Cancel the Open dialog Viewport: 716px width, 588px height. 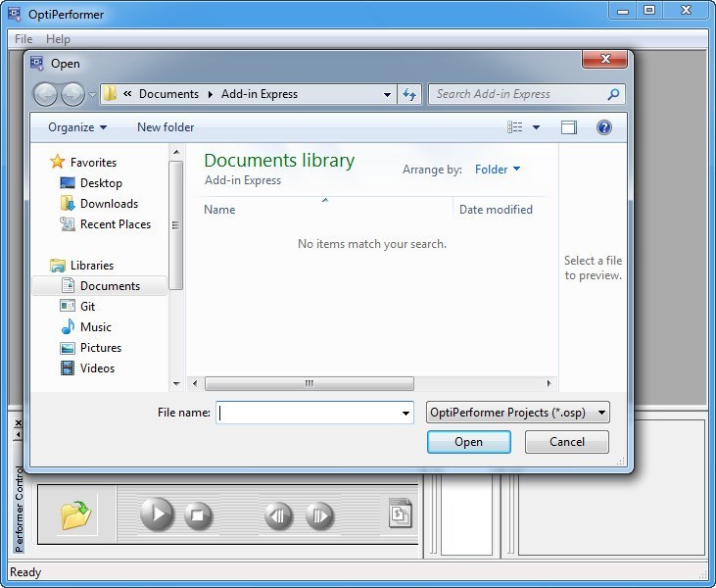pyautogui.click(x=567, y=442)
